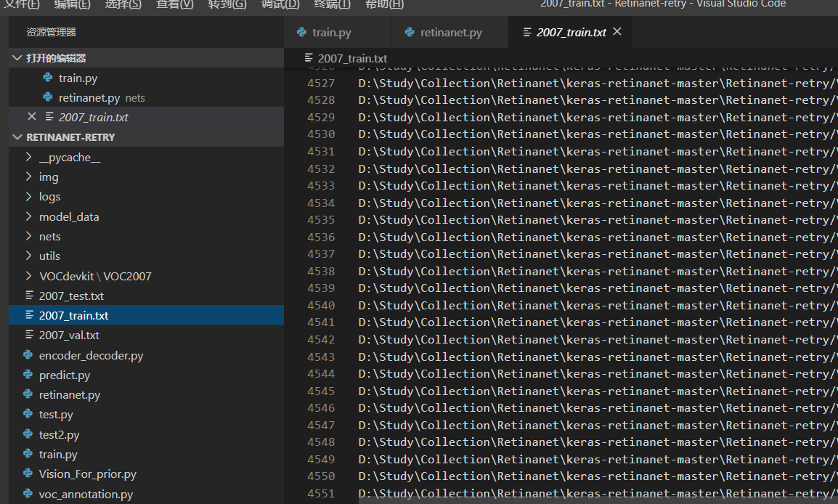This screenshot has width=838, height=504.
Task: Open the 文件(F) menu
Action: (22, 4)
